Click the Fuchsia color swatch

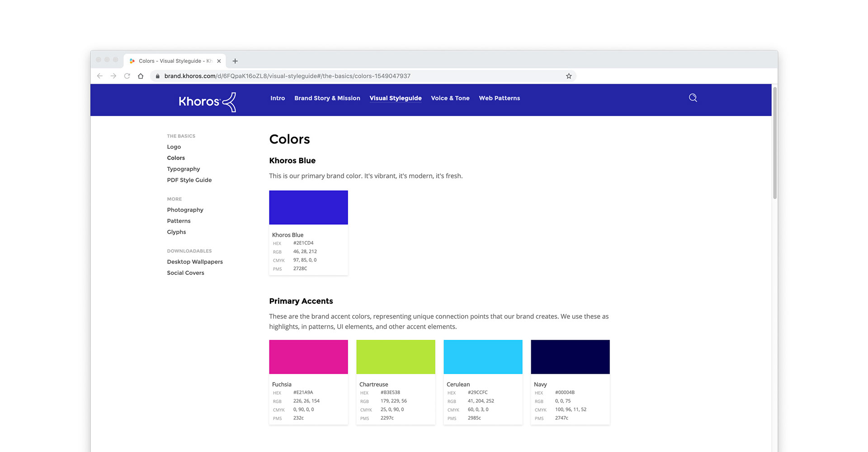click(308, 357)
